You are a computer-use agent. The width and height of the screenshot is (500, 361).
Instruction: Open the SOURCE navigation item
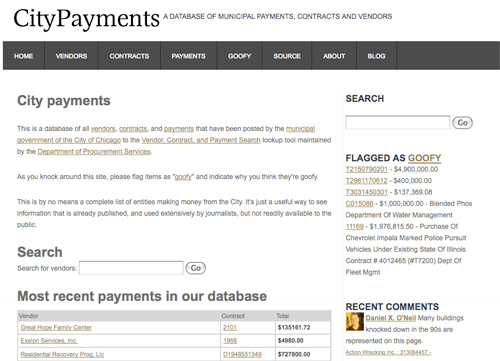287,56
